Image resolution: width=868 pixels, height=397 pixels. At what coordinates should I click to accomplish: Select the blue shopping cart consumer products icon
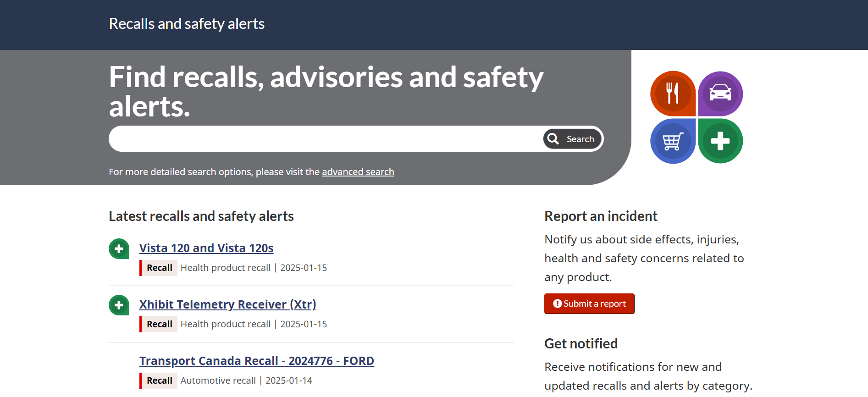click(672, 141)
